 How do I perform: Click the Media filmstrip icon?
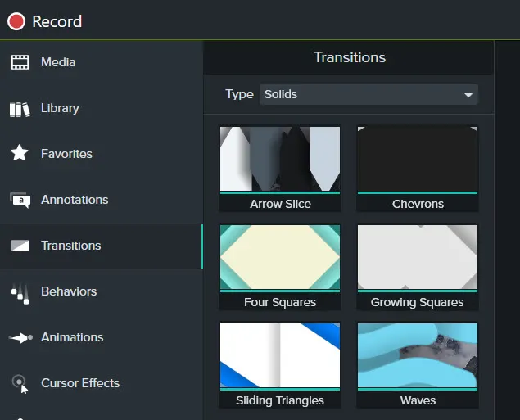tap(20, 63)
